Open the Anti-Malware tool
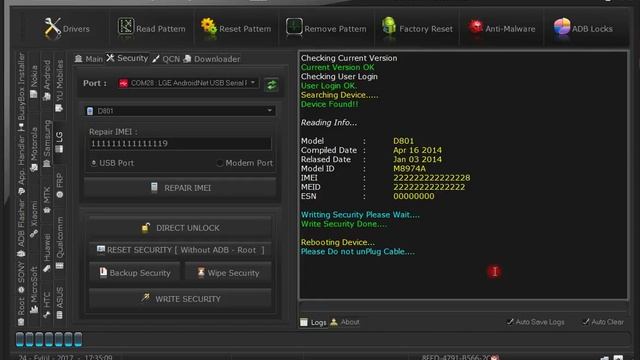 (502, 28)
